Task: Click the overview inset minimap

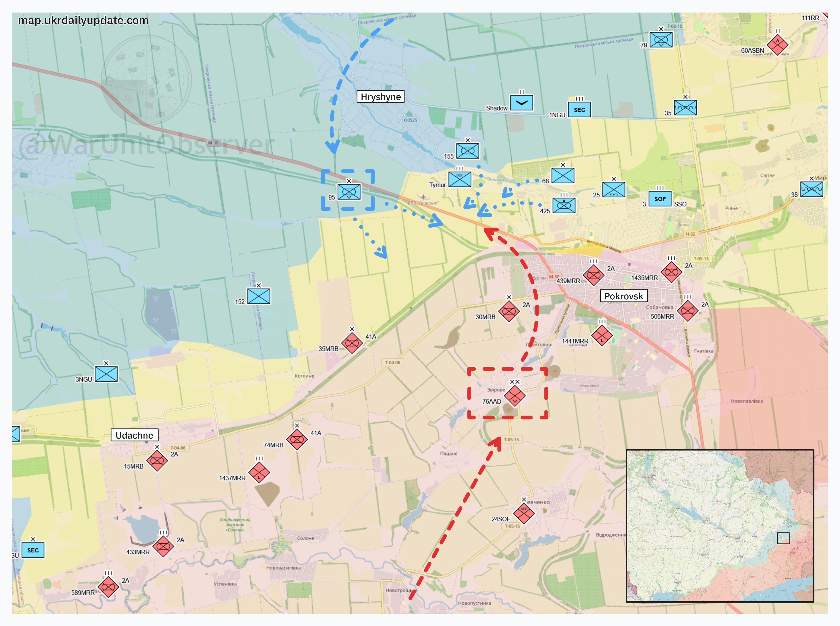Action: [720, 526]
